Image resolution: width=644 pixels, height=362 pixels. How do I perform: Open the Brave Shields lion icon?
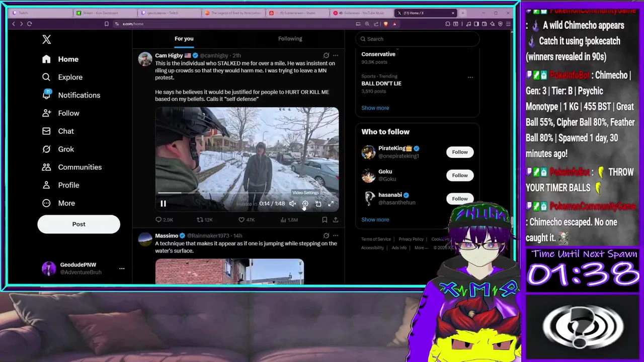tap(386, 24)
